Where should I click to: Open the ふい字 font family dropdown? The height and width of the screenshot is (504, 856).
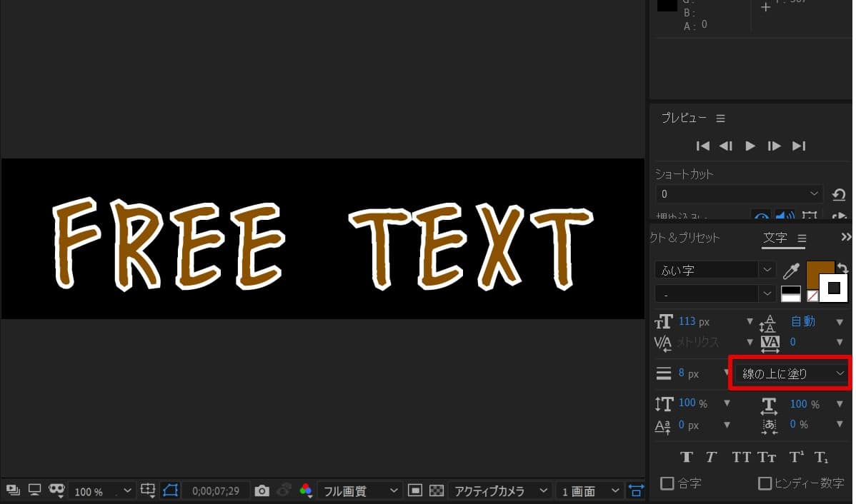[x=767, y=271]
